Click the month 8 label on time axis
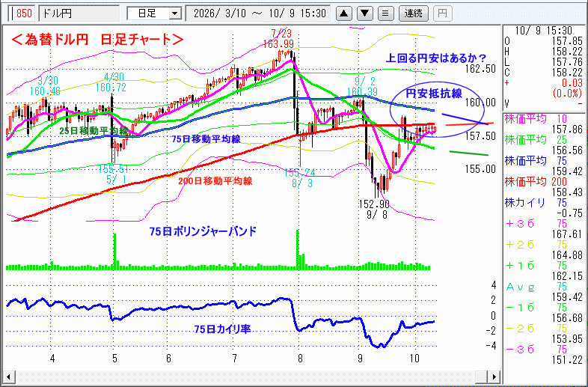The image size is (588, 387). tap(300, 359)
